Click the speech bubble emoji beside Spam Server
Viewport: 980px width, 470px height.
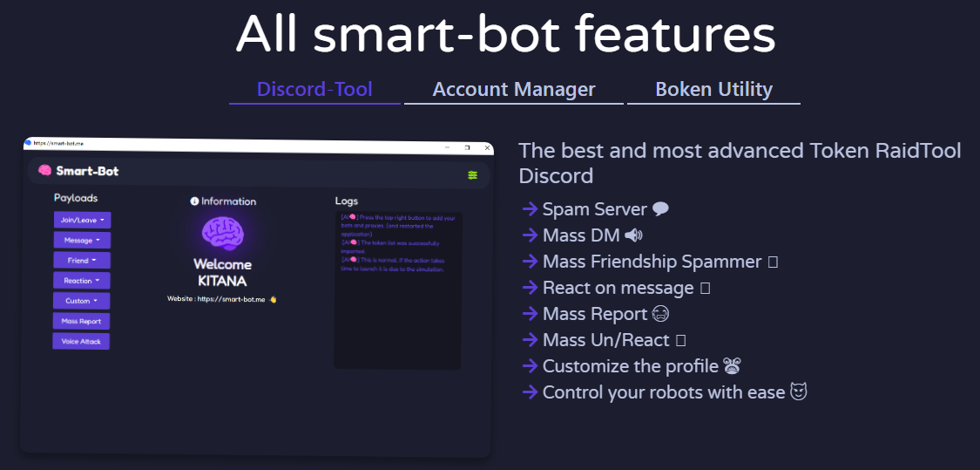[660, 209]
